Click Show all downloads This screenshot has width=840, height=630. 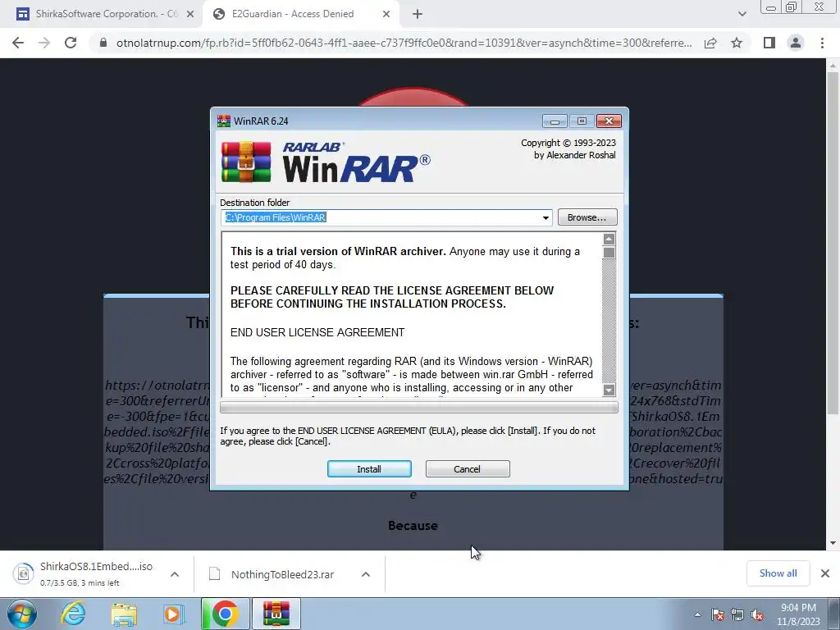tap(778, 573)
